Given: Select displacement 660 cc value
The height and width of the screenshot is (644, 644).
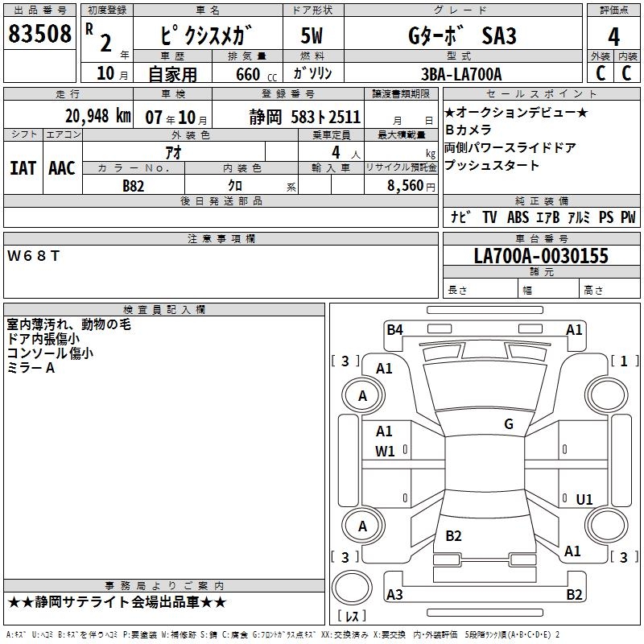Looking at the screenshot, I should pyautogui.click(x=256, y=75).
